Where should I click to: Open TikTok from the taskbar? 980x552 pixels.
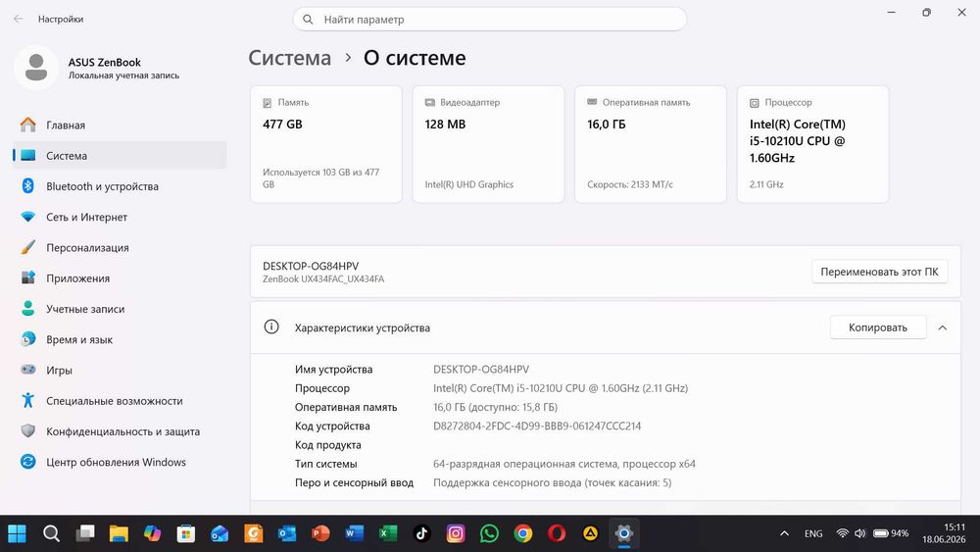point(421,533)
